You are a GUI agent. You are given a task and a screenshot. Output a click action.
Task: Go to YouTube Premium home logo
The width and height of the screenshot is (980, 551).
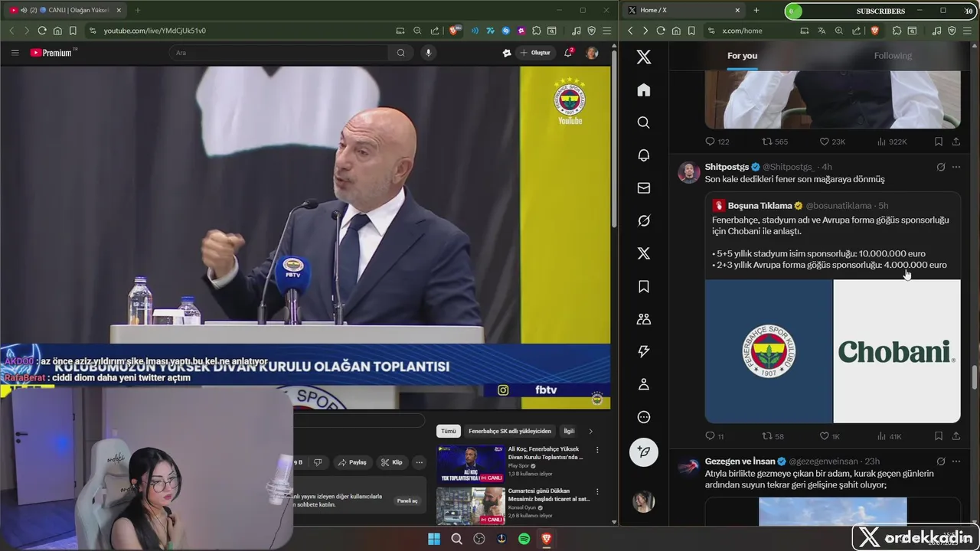click(51, 53)
